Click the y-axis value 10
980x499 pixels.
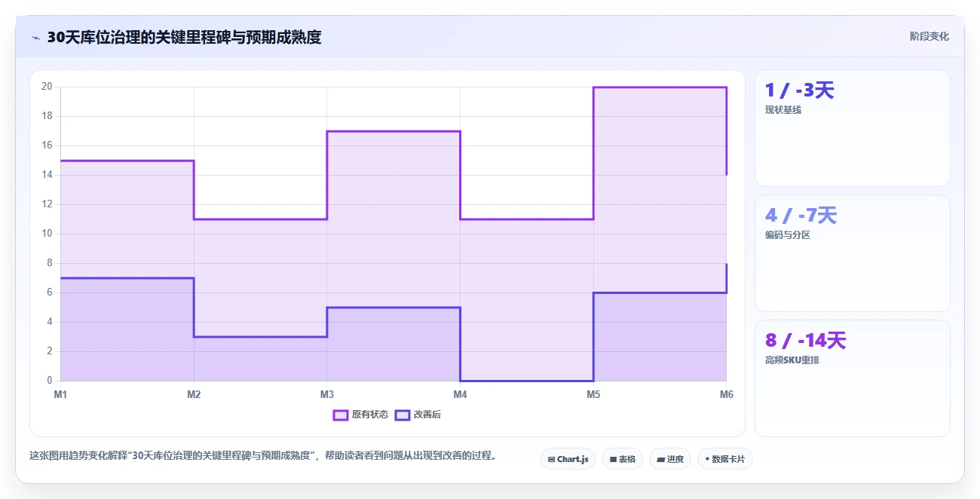coord(46,234)
